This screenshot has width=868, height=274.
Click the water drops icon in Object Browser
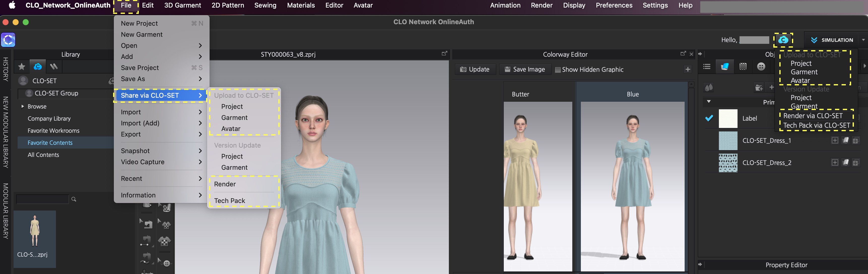click(709, 88)
